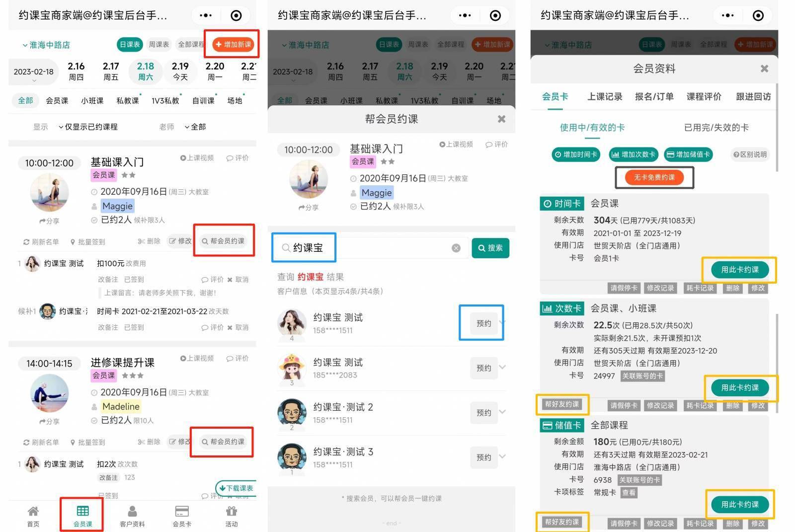Click 帮会员约课 for 基础课入门
The image size is (795, 532).
[224, 241]
